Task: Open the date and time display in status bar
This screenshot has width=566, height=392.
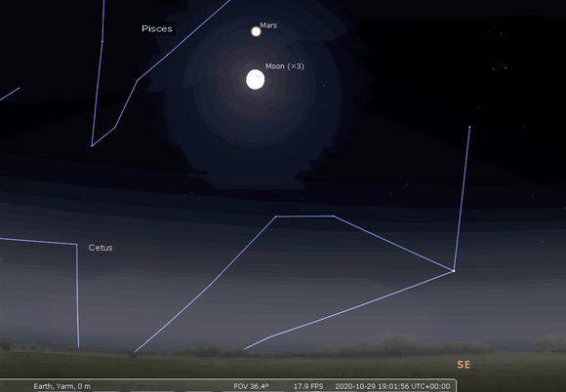Action: click(392, 386)
